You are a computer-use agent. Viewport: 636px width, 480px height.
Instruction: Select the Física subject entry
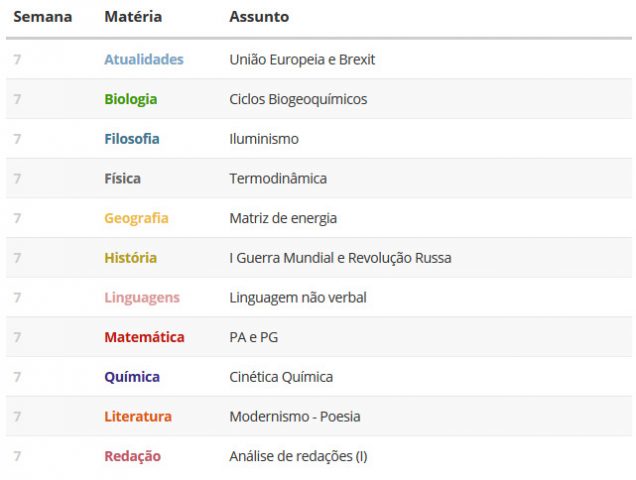tap(122, 179)
